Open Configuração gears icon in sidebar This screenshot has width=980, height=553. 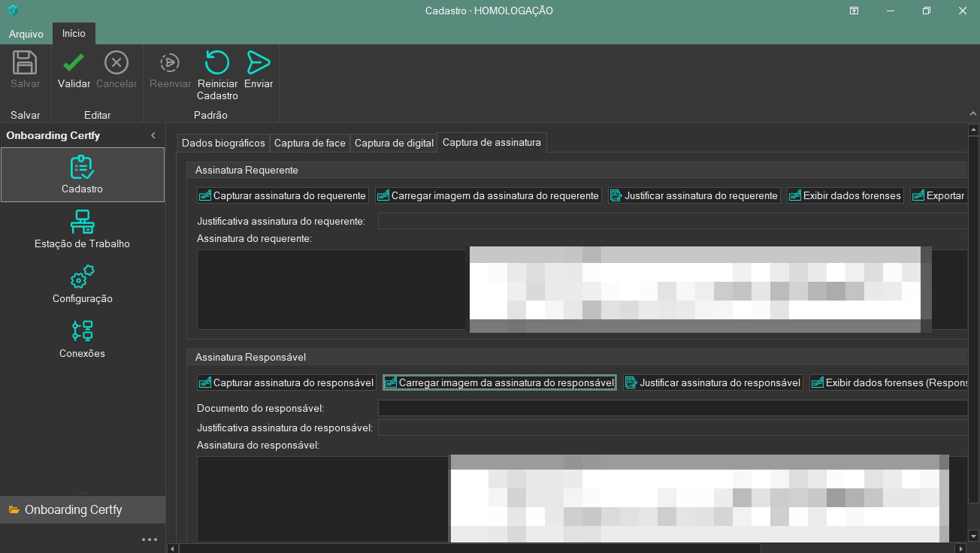pyautogui.click(x=82, y=284)
